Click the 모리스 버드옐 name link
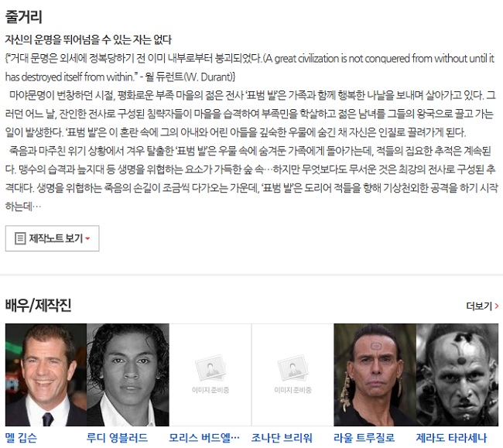The width and height of the screenshot is (503, 448). pyautogui.click(x=204, y=438)
